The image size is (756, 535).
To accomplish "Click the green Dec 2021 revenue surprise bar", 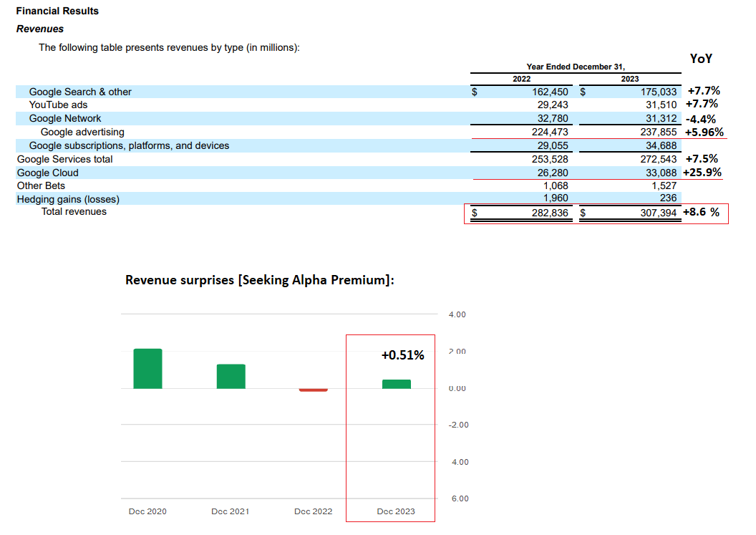I will click(231, 377).
